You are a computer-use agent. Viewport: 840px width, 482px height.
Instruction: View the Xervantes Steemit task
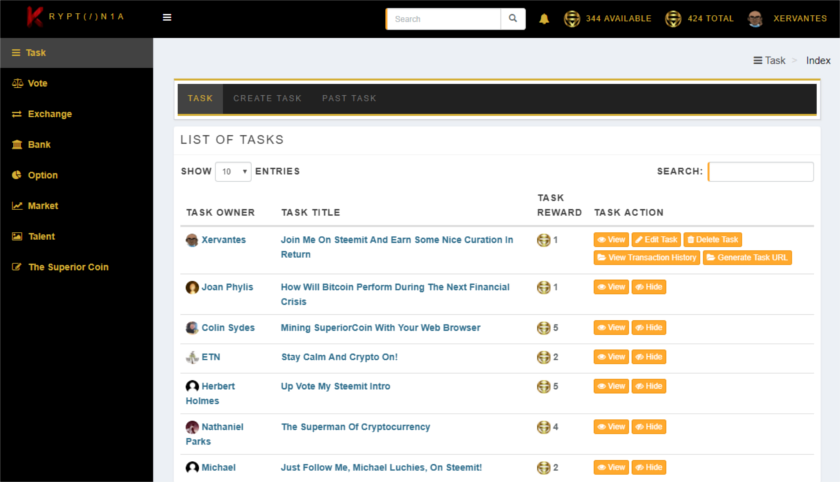click(x=611, y=240)
